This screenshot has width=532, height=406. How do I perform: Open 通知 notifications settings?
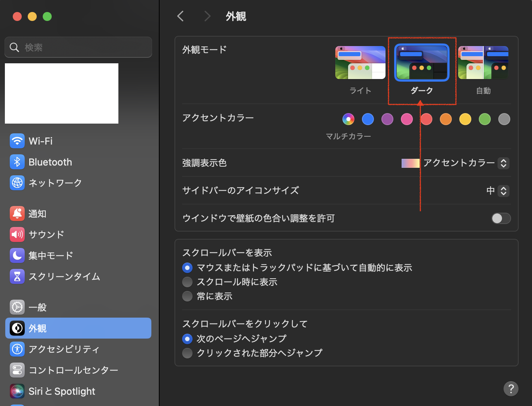tap(37, 214)
